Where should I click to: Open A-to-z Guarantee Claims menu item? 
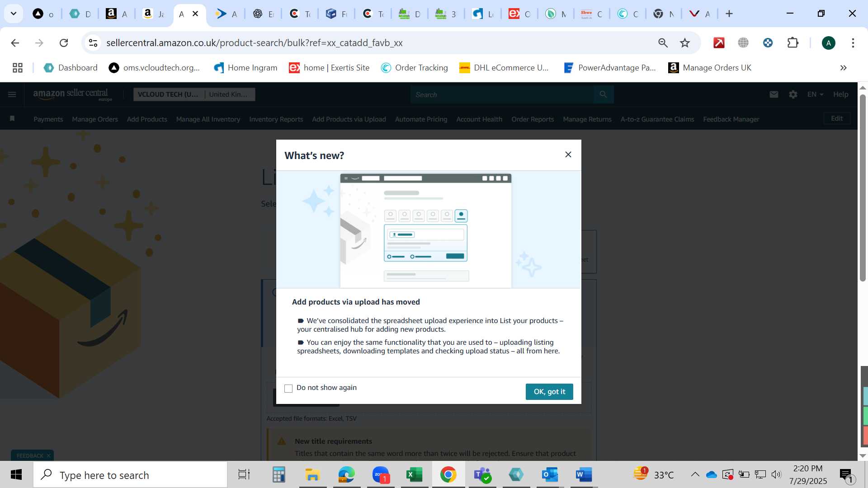coord(657,119)
